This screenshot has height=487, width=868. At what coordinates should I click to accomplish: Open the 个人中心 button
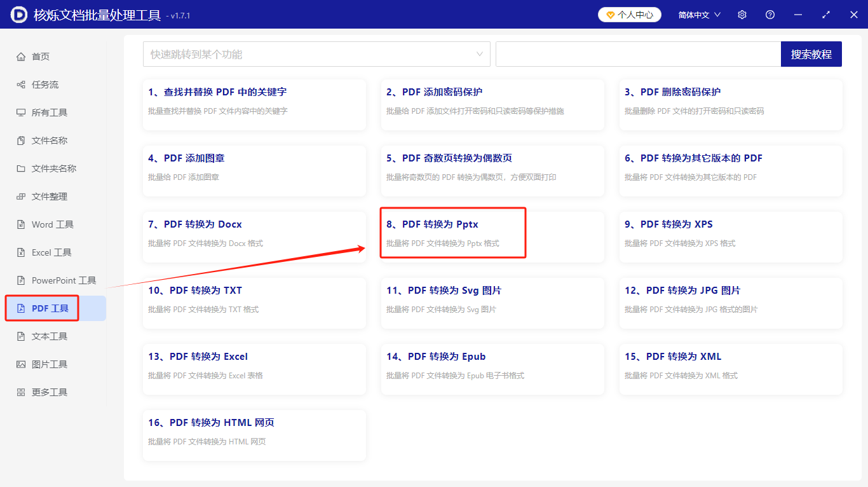point(630,15)
